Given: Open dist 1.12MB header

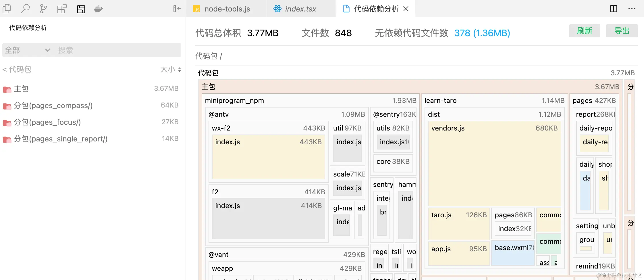Looking at the screenshot, I should pyautogui.click(x=494, y=114).
